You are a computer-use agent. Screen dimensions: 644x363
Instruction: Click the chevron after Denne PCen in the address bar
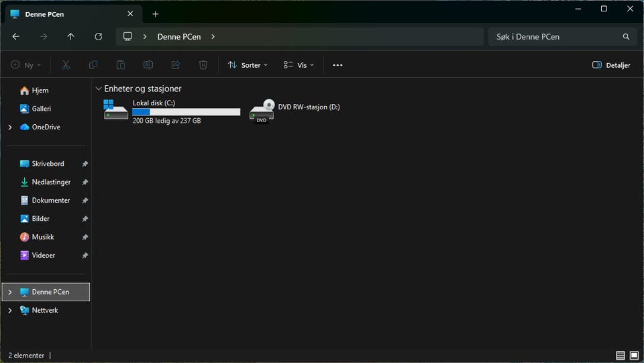click(213, 36)
